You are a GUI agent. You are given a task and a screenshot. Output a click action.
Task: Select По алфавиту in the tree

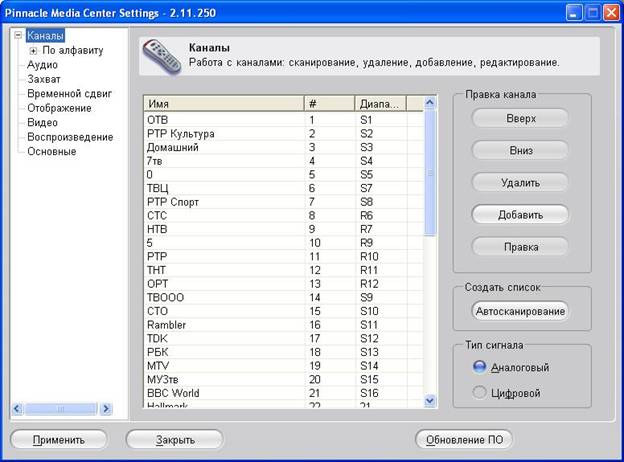[73, 50]
